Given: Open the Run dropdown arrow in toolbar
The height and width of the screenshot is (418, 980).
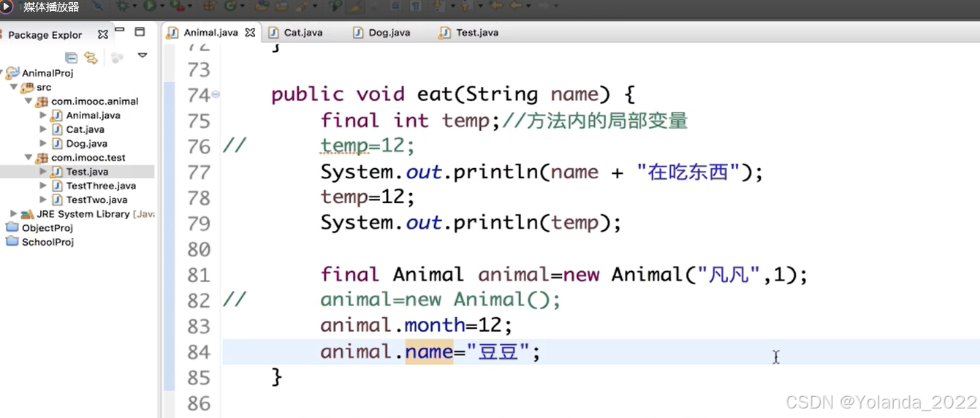Looking at the screenshot, I should (x=162, y=7).
